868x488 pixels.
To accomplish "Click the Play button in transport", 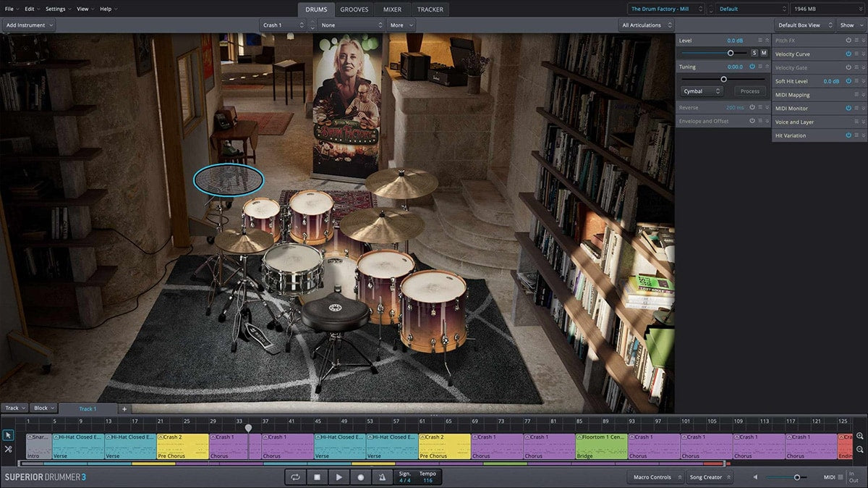I will (x=339, y=477).
